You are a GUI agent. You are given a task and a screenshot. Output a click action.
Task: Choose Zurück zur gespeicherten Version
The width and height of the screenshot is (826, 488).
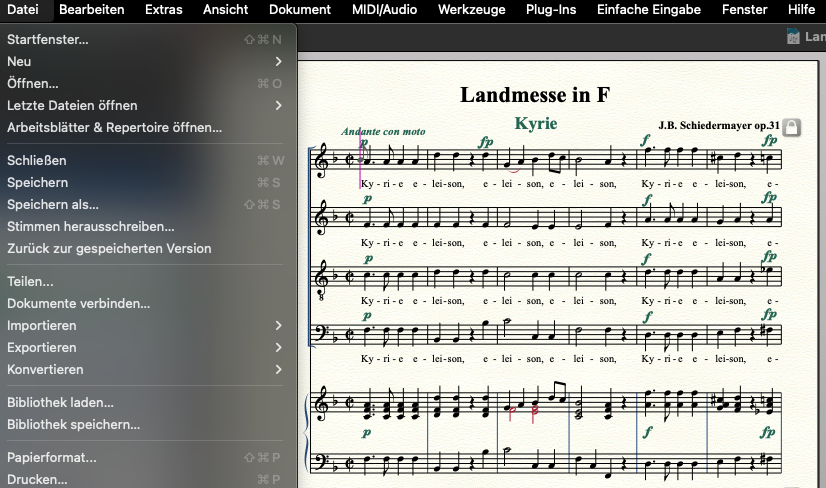[x=145, y=248]
